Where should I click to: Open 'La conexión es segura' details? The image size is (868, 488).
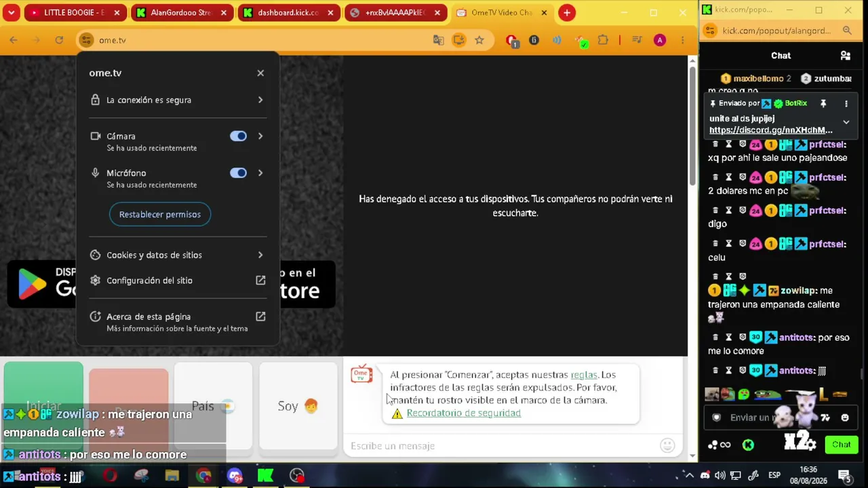click(178, 100)
